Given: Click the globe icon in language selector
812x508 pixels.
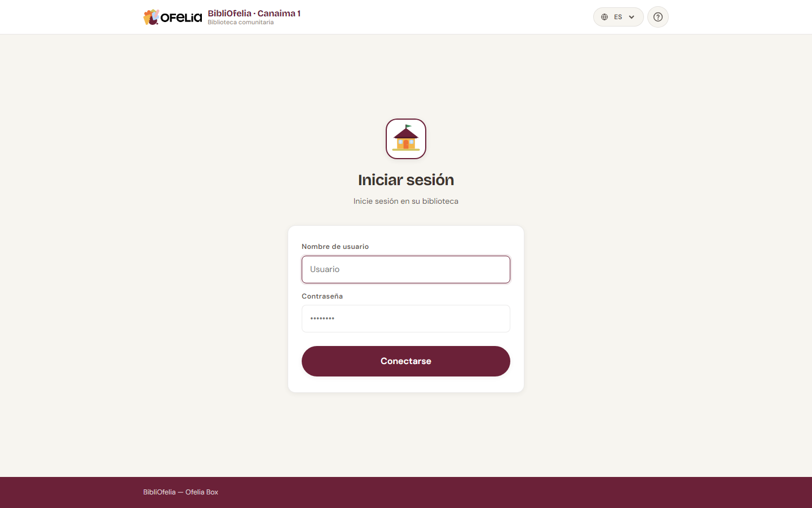Looking at the screenshot, I should 604,17.
